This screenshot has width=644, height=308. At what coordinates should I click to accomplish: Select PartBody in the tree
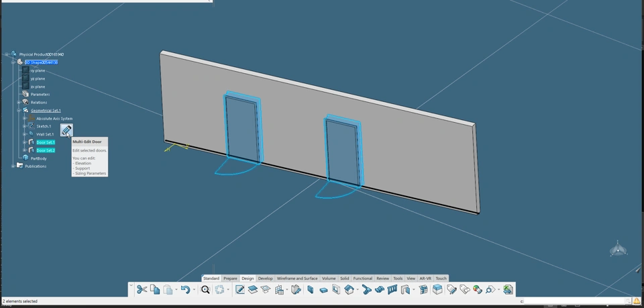click(x=39, y=158)
